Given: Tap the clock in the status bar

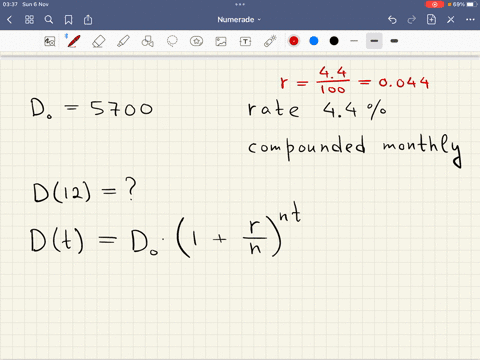Looking at the screenshot, I should [x=10, y=4].
